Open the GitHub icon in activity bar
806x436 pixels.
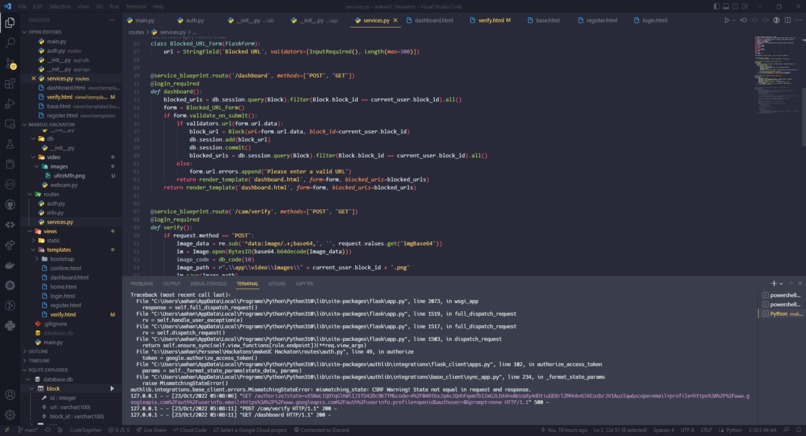pos(10,205)
